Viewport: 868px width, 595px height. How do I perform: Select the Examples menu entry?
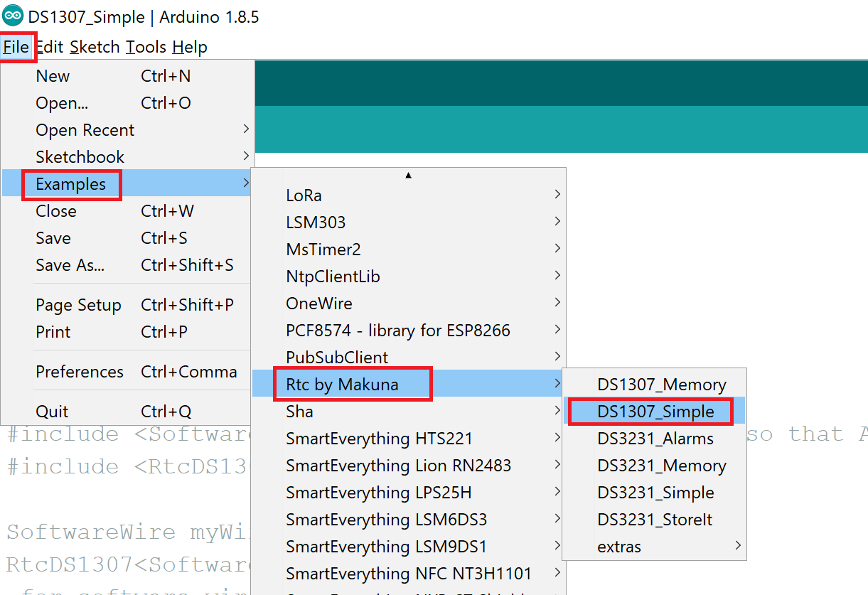tap(127, 184)
